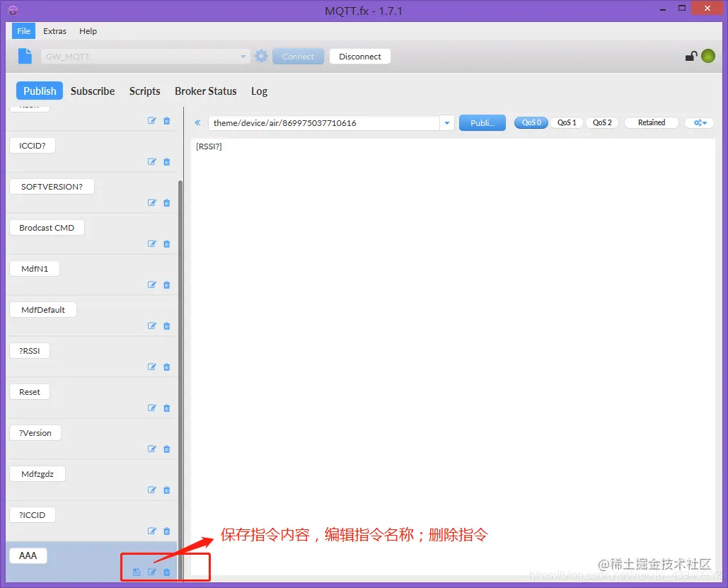Load the ?ICCID saved message
Screen dimensions: 728x588
click(33, 515)
